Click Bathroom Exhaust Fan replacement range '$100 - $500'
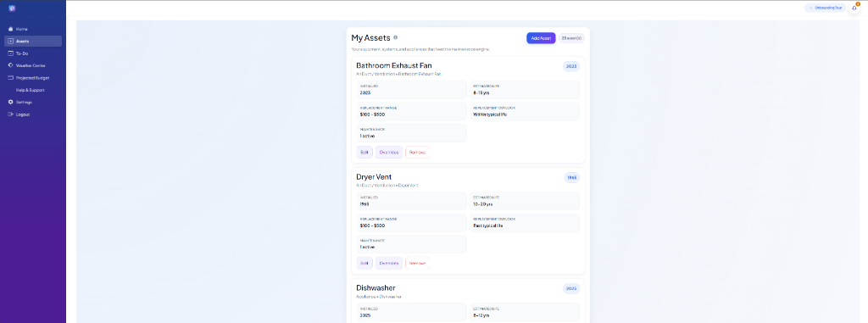The image size is (868, 323). (x=372, y=114)
